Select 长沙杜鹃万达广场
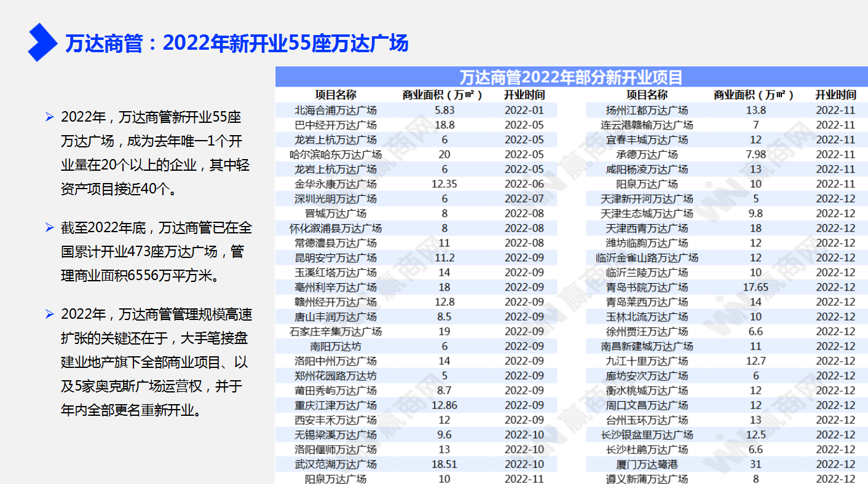Viewport: 868px width, 484px height. coord(647,450)
